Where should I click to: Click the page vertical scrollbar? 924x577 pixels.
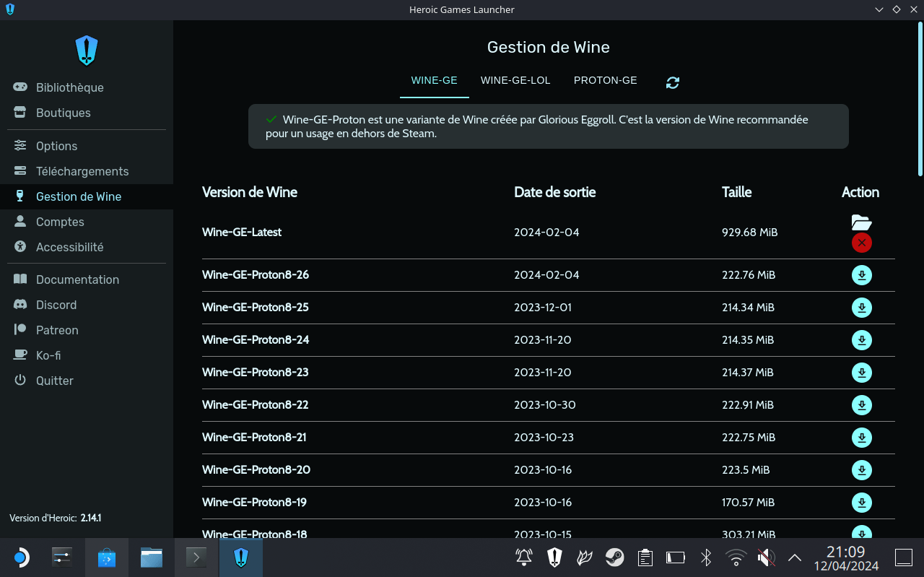point(920,100)
